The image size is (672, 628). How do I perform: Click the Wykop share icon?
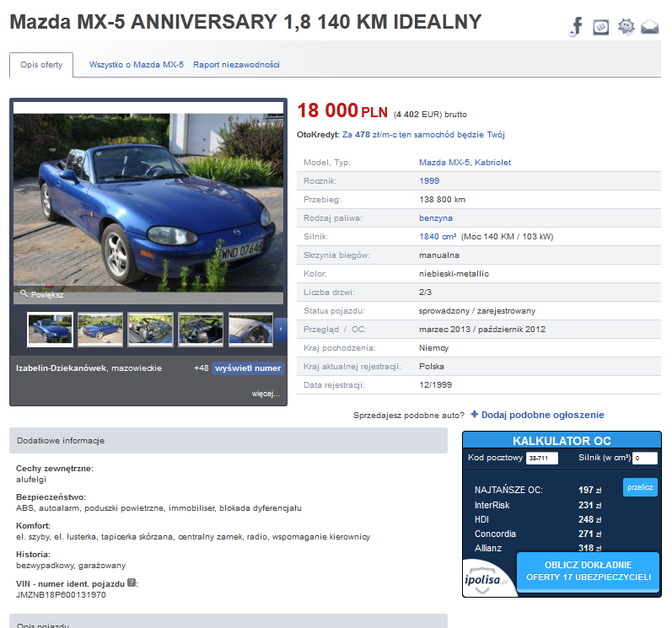tap(601, 27)
